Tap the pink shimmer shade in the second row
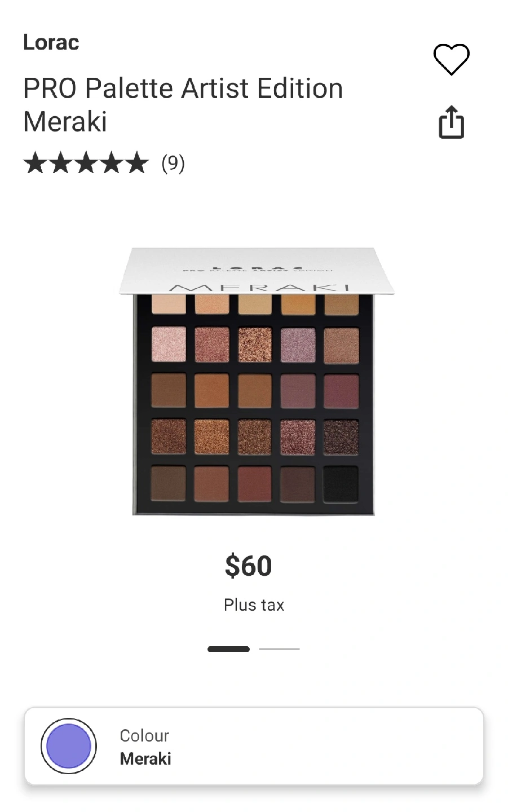This screenshot has height=812, width=508. (169, 344)
